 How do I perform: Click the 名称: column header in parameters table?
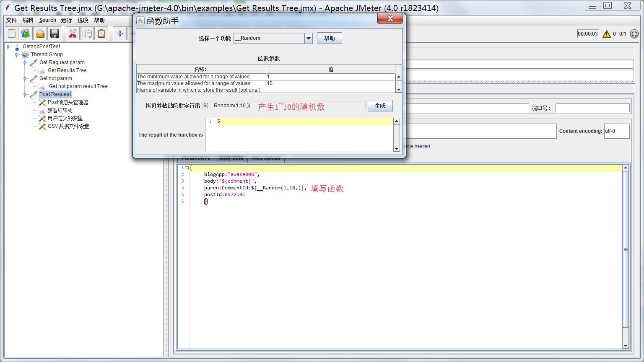pos(201,69)
